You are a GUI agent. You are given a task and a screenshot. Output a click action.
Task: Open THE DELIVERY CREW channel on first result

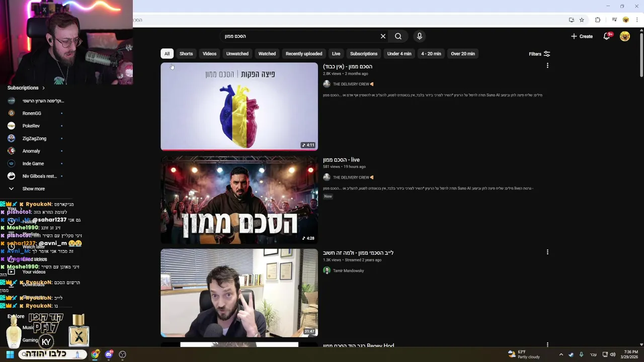(351, 84)
